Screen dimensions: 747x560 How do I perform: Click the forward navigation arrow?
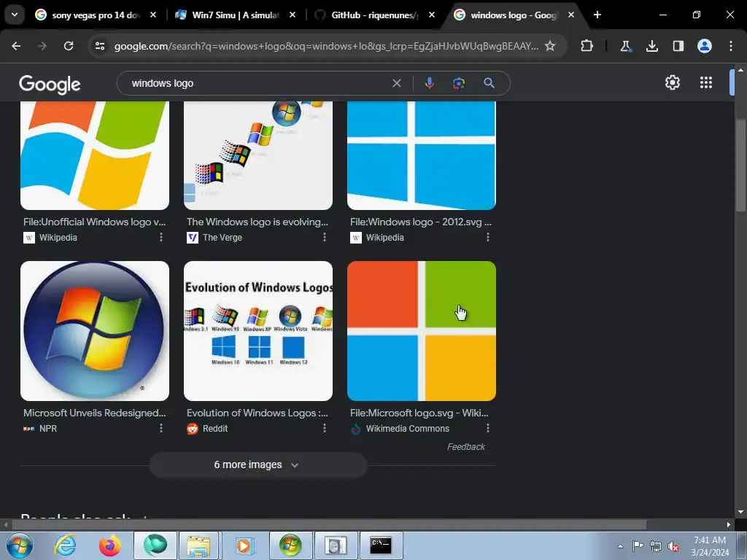pyautogui.click(x=42, y=46)
